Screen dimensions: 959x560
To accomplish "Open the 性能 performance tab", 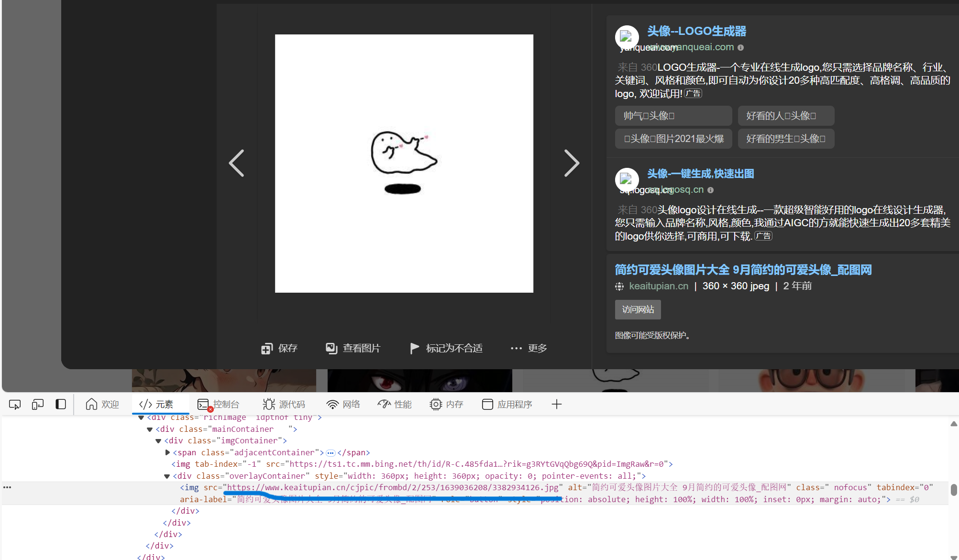I will pos(395,405).
